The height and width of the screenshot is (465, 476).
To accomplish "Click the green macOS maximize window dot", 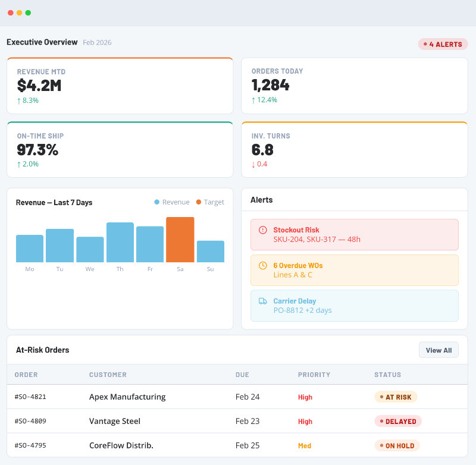I will (x=28, y=12).
